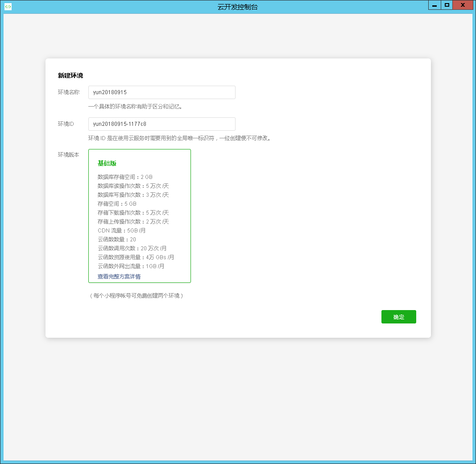Minimize the 云开发控制台 window
476x464 pixels.
tap(434, 5)
